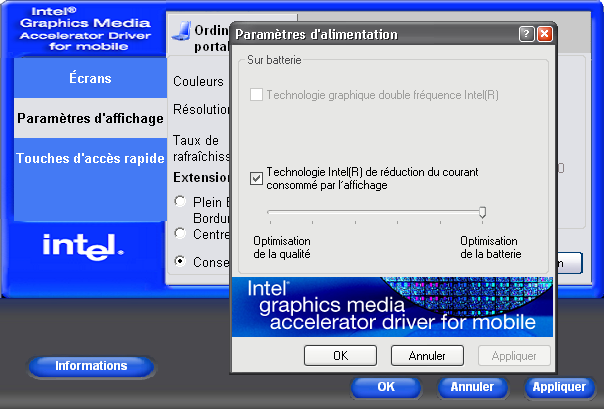Uncheck the réduction du courant consommé checkbox

(257, 178)
